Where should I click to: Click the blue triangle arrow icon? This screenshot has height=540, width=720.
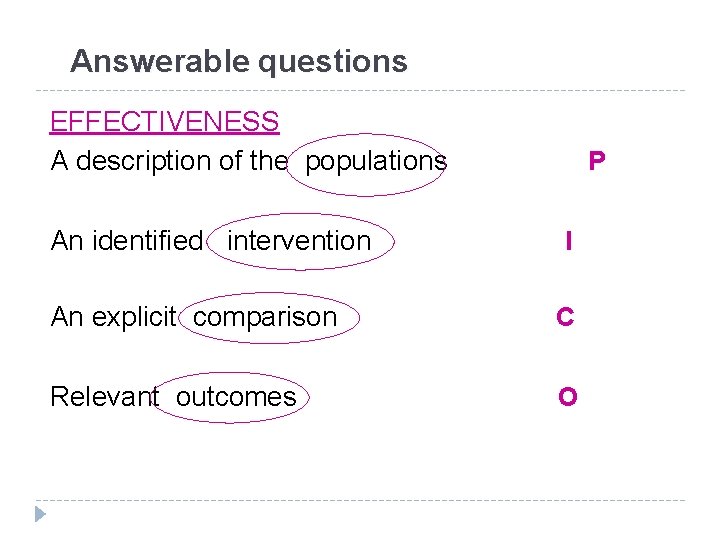tap(40, 515)
